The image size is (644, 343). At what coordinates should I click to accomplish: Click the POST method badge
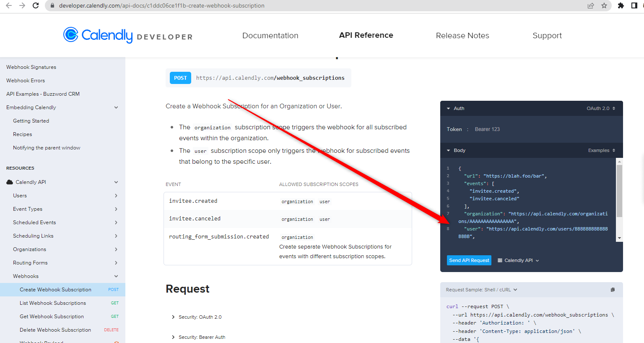180,78
